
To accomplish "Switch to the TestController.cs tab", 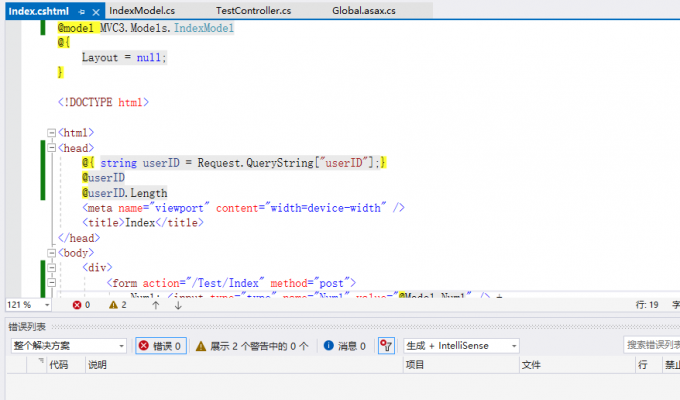I will tap(253, 11).
